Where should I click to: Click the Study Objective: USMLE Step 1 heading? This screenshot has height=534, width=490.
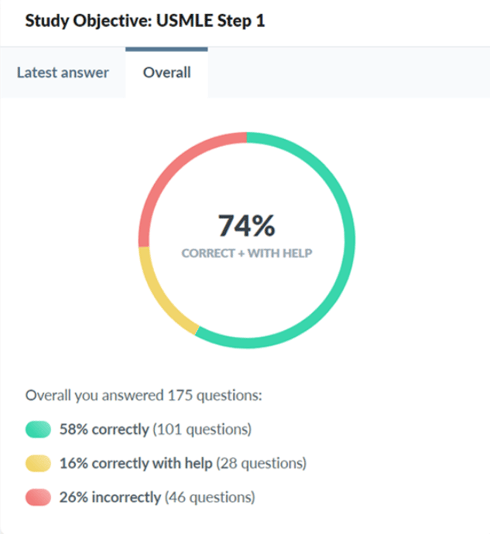tap(145, 21)
